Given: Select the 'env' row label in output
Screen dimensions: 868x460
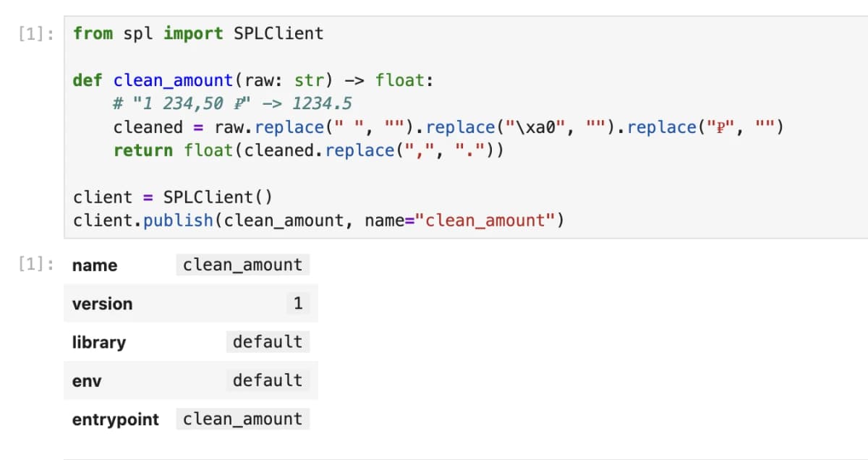Looking at the screenshot, I should 87,380.
